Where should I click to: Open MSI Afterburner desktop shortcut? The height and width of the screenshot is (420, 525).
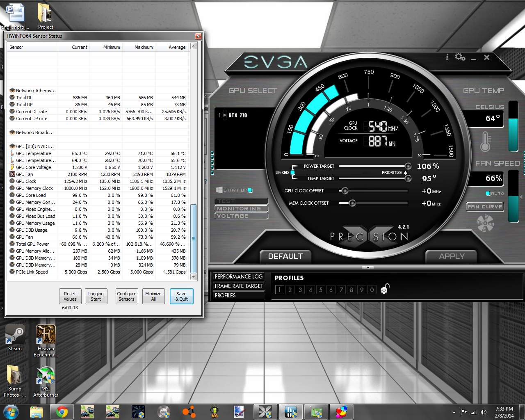46,381
